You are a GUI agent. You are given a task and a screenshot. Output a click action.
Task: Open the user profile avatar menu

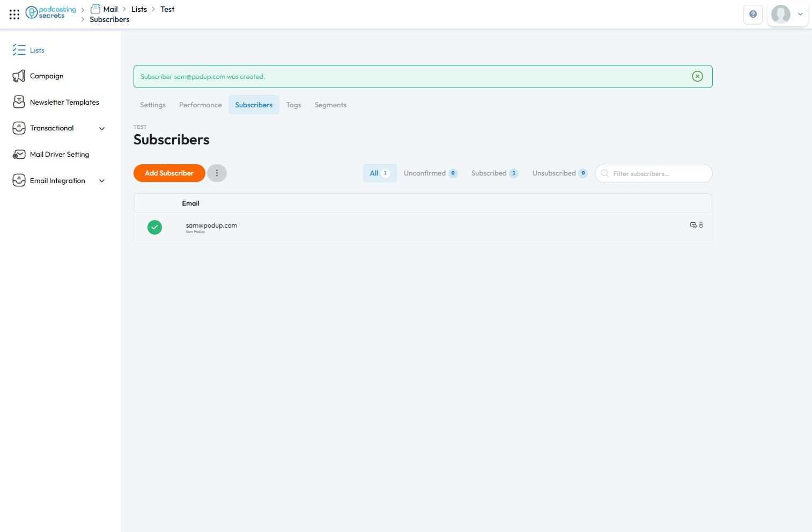tap(787, 14)
